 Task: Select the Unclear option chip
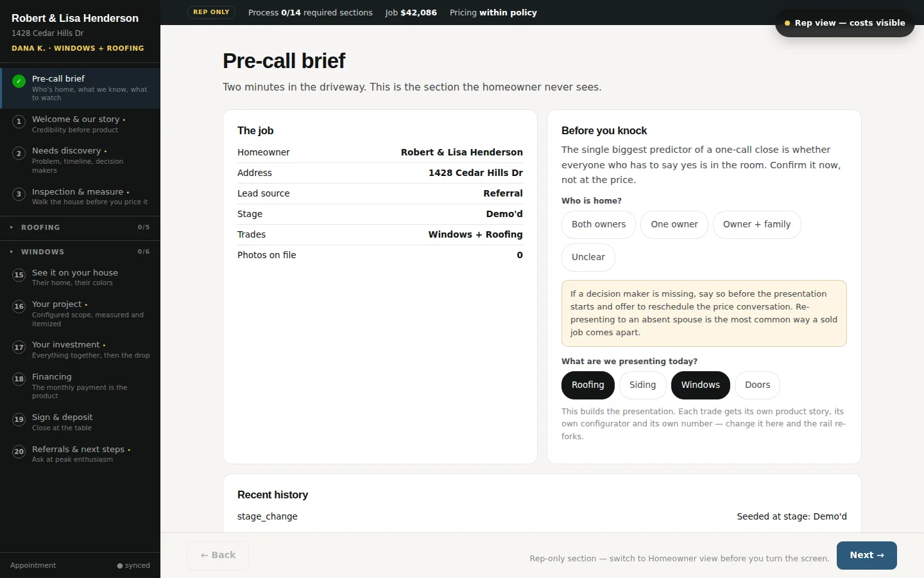588,258
